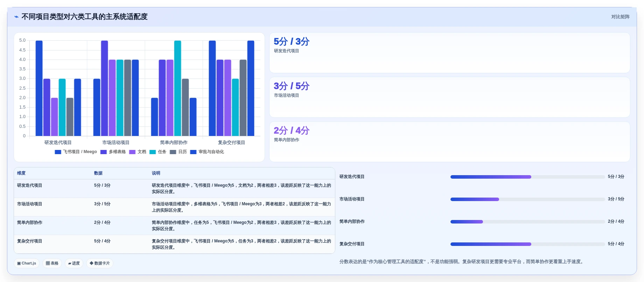
Task: Click the footnote starting with 分数表达的是
Action: (x=462, y=262)
